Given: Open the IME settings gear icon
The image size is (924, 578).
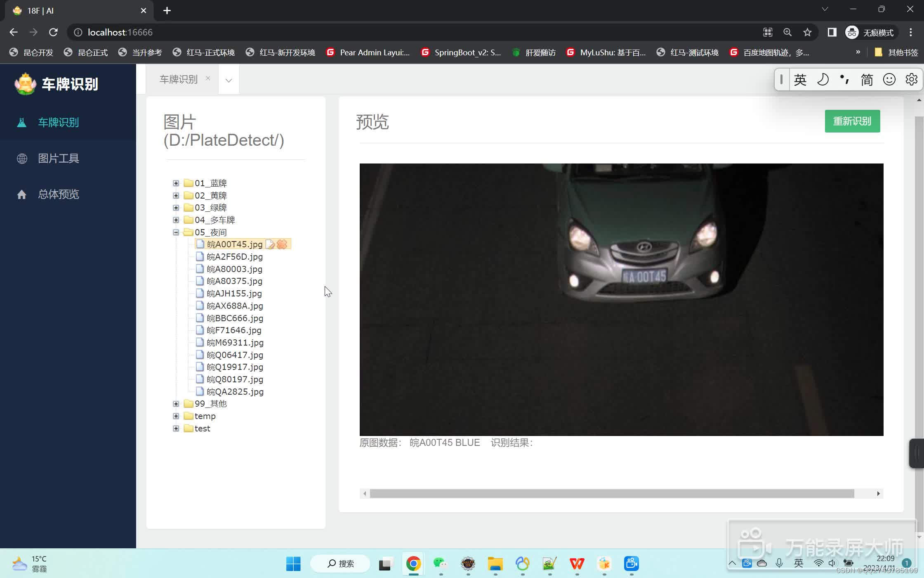Looking at the screenshot, I should [911, 79].
